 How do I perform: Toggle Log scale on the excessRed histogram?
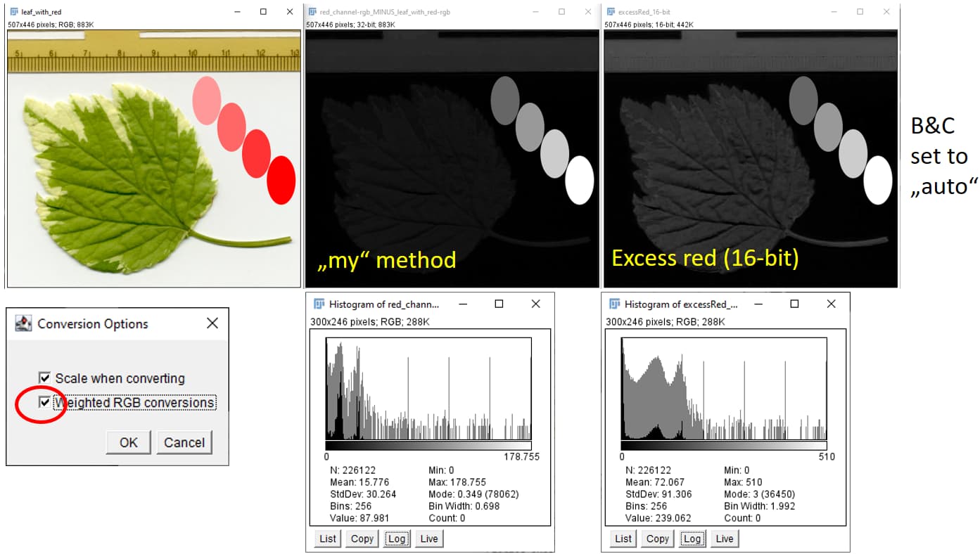(x=692, y=538)
